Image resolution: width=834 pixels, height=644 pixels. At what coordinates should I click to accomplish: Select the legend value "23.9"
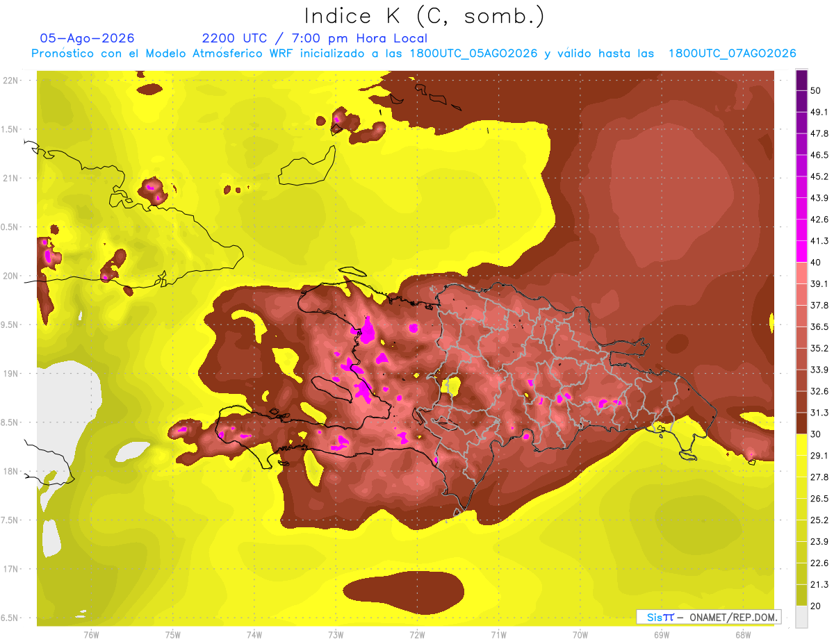(819, 542)
